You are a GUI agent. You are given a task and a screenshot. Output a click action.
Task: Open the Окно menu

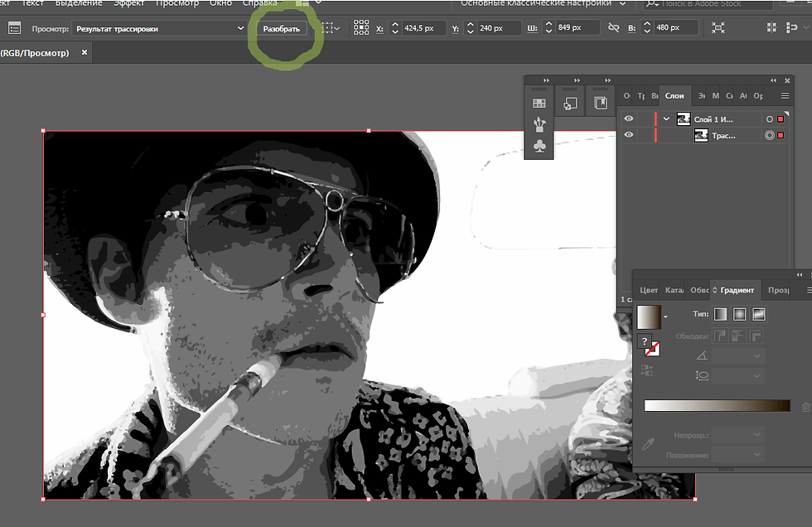pos(220,3)
